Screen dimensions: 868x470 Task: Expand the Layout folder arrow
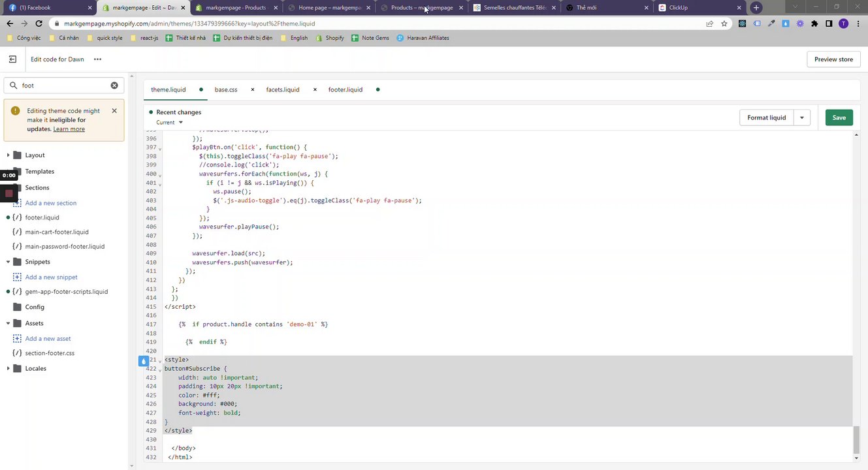tap(8, 155)
